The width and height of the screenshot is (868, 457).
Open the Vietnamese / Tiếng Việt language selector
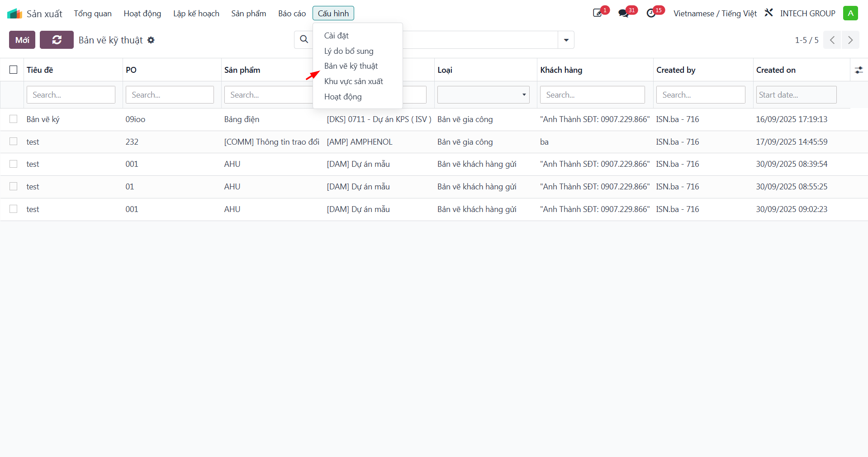(715, 14)
